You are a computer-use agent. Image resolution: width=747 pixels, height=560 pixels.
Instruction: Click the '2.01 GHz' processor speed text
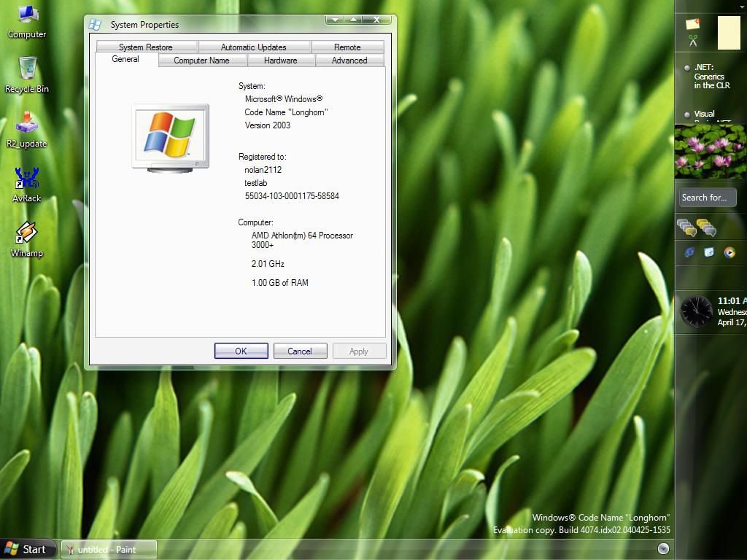(268, 263)
